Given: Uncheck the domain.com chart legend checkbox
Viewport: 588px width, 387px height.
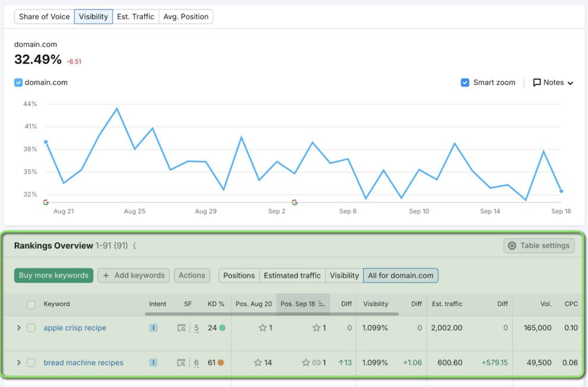Looking at the screenshot, I should (x=18, y=83).
